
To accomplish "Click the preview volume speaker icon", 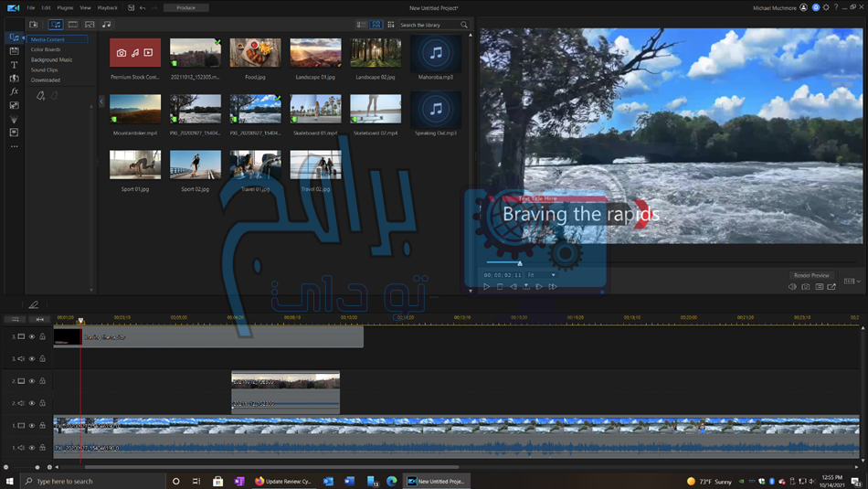I will pos(792,287).
